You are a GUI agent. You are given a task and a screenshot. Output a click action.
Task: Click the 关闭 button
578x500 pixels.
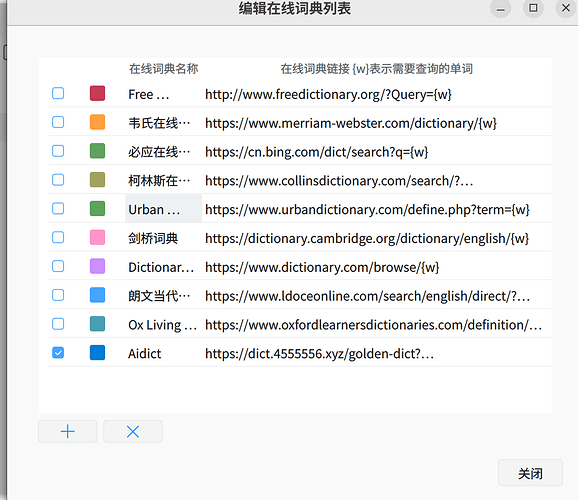(530, 473)
